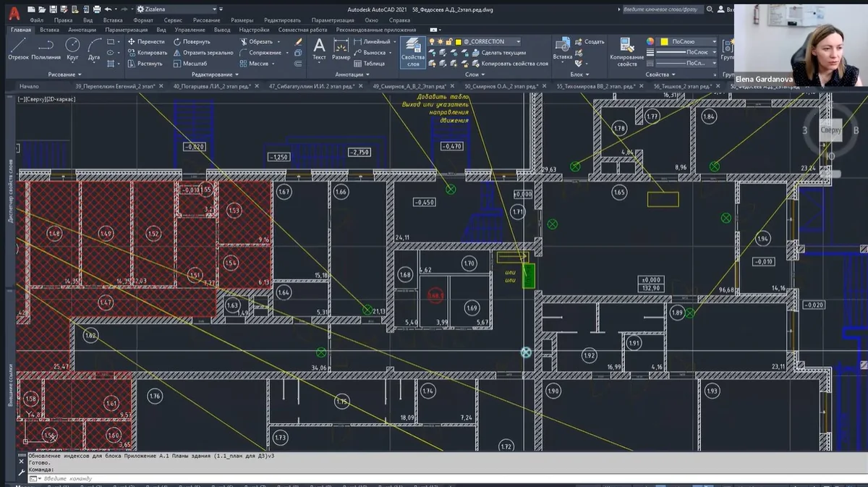The image size is (868, 487).
Task: Select the Полилиния polyline tool
Action: click(x=46, y=47)
